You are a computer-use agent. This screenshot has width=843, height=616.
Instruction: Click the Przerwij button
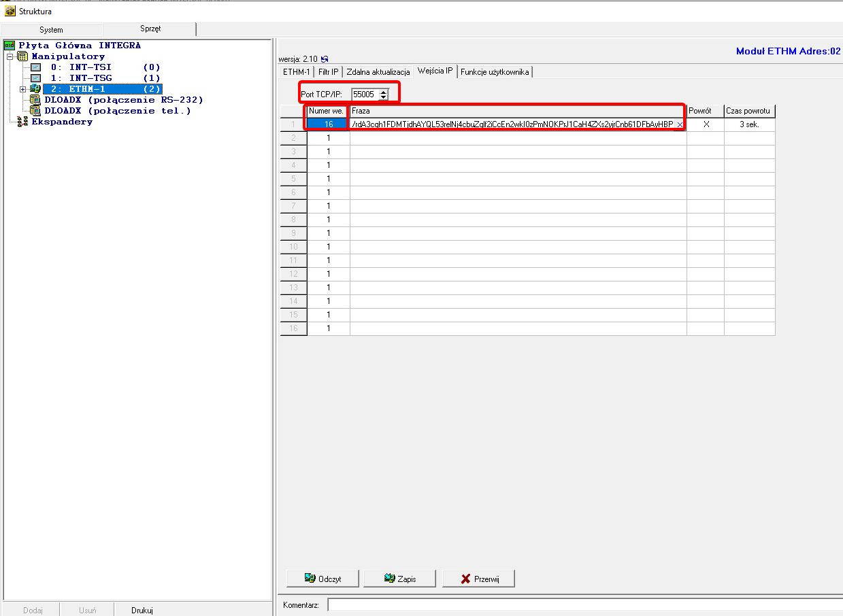[x=478, y=579]
